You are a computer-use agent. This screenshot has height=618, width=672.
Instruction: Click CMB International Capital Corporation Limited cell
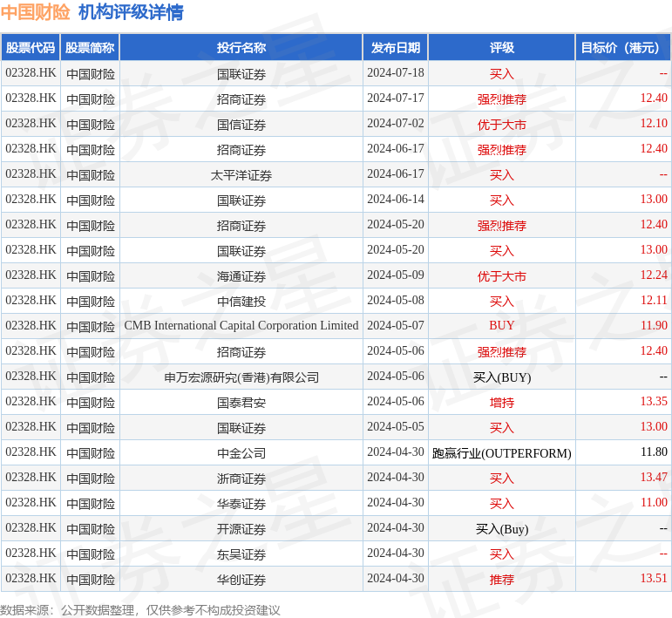pyautogui.click(x=241, y=326)
